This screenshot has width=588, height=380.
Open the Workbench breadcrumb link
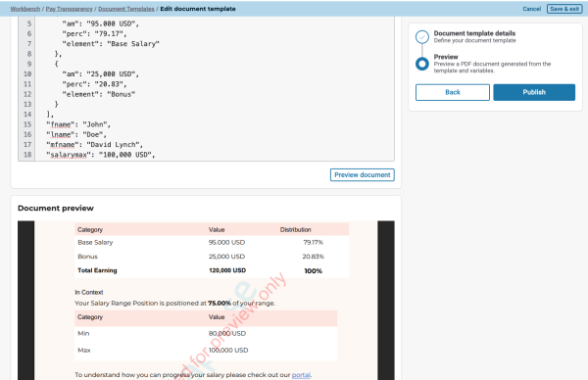click(x=25, y=9)
